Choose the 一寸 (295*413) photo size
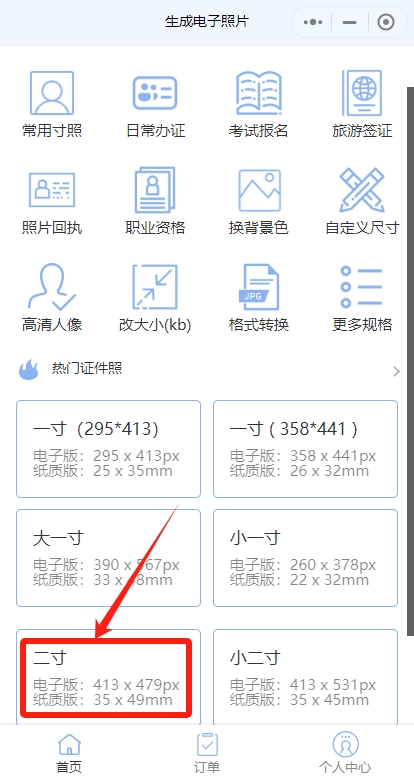The image size is (414, 780). (108, 449)
